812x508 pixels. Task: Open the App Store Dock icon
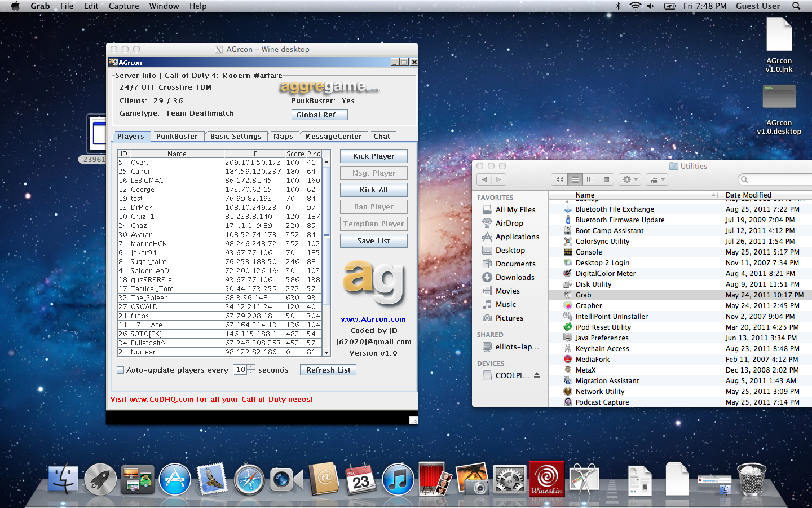tap(175, 480)
